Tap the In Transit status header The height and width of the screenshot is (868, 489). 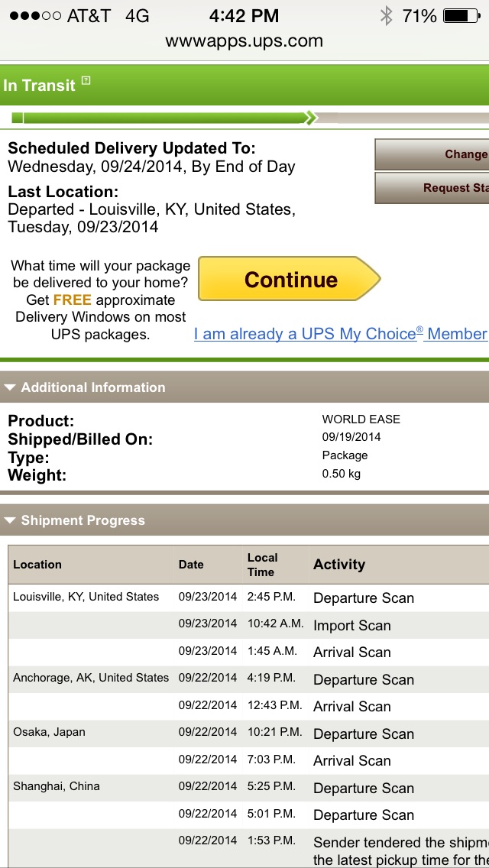tap(244, 85)
